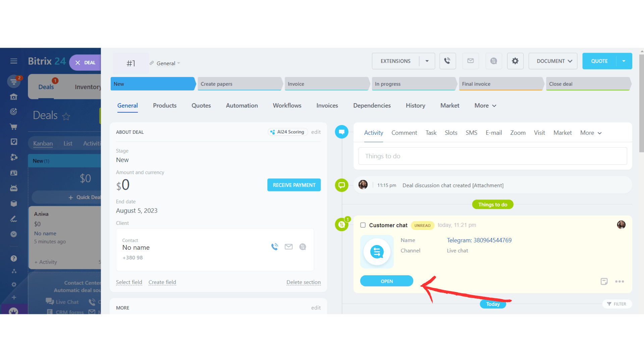Viewport: 644px width, 362px height.
Task: Switch to the Products tab
Action: (x=165, y=106)
